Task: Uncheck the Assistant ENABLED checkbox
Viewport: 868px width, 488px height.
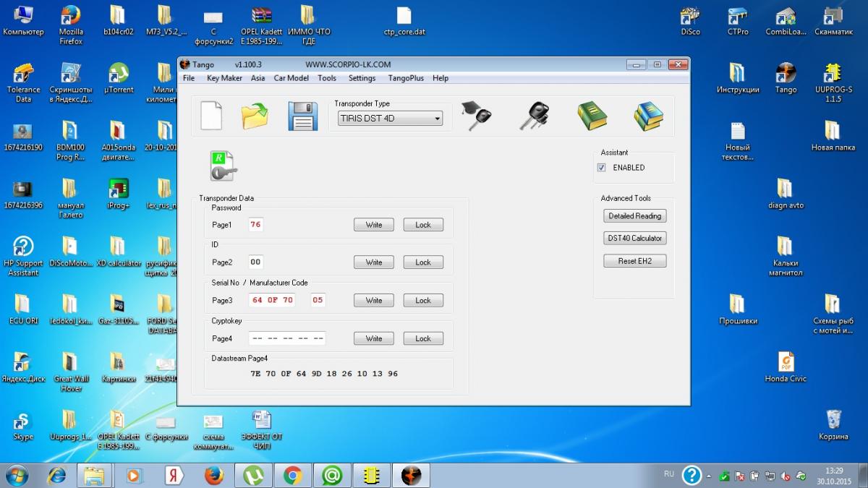Action: (602, 168)
